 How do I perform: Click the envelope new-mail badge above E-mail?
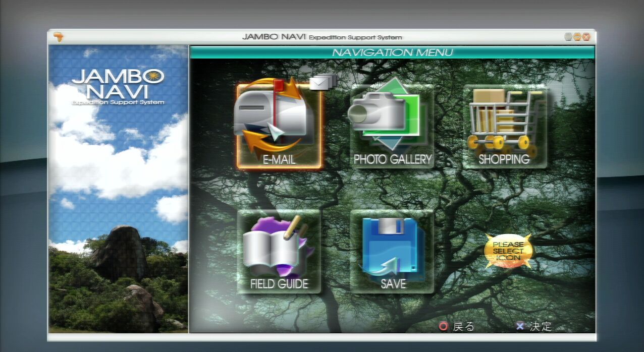323,81
